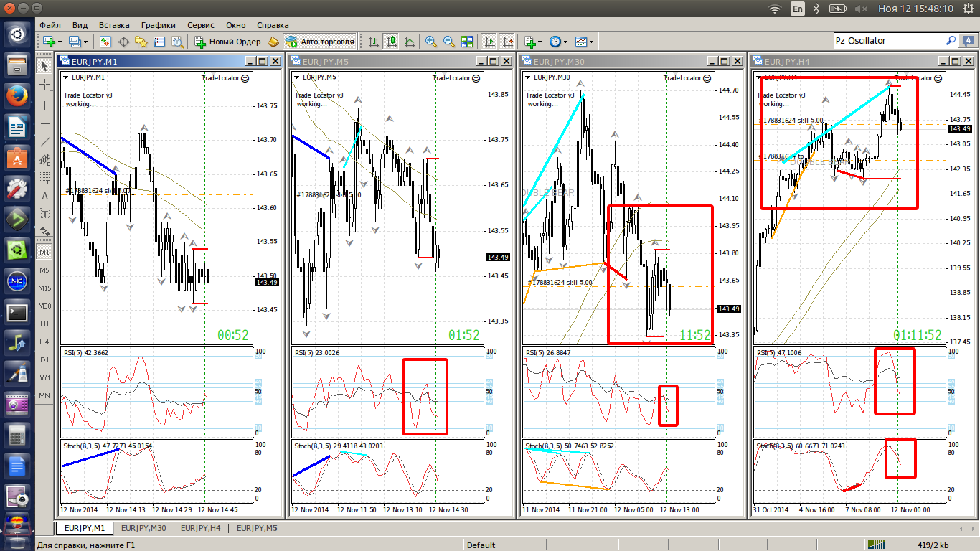Click the Default profile in status bar
The height and width of the screenshot is (551, 980).
point(481,545)
